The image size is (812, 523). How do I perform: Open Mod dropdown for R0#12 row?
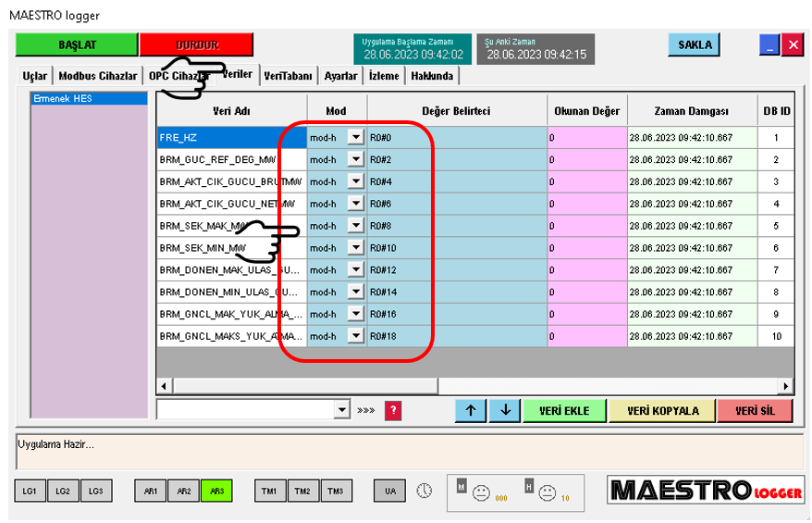(356, 269)
